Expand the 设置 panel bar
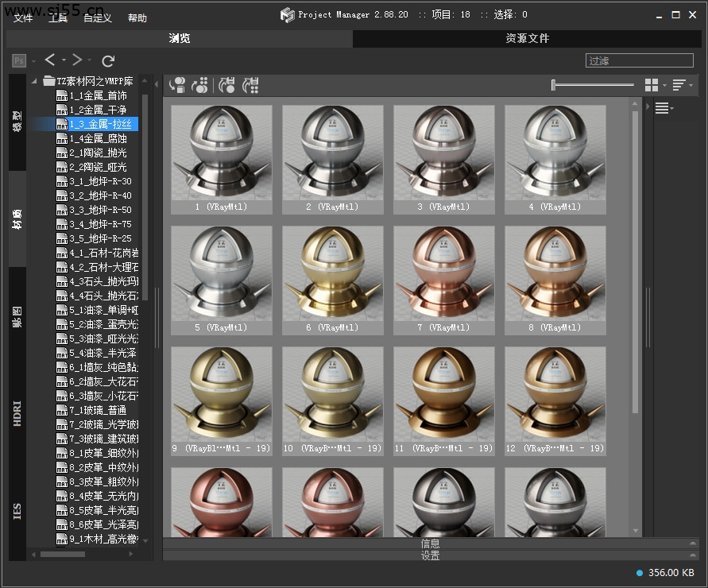 point(430,555)
